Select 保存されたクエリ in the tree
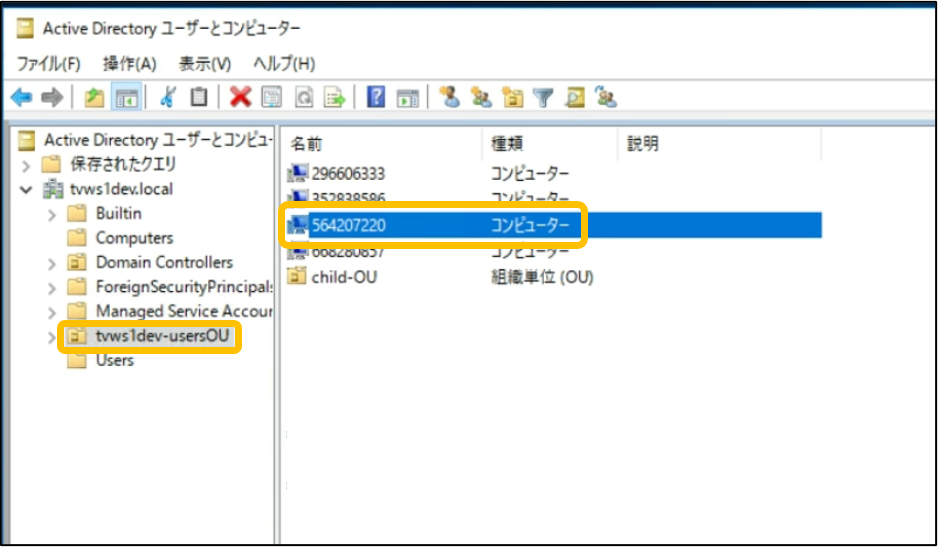The width and height of the screenshot is (940, 550). click(123, 164)
